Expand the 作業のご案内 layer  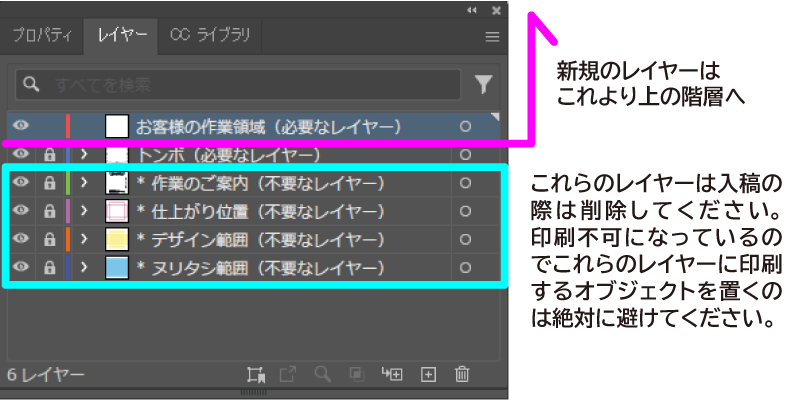(x=85, y=182)
